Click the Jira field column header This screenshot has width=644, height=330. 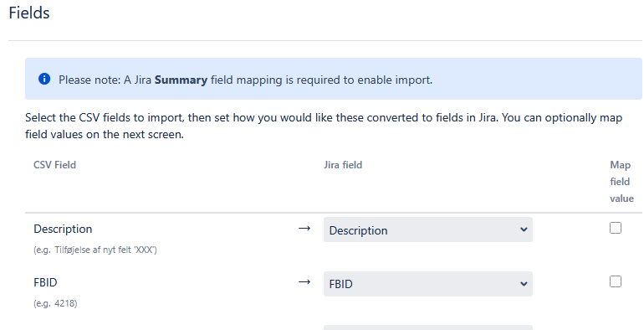343,165
